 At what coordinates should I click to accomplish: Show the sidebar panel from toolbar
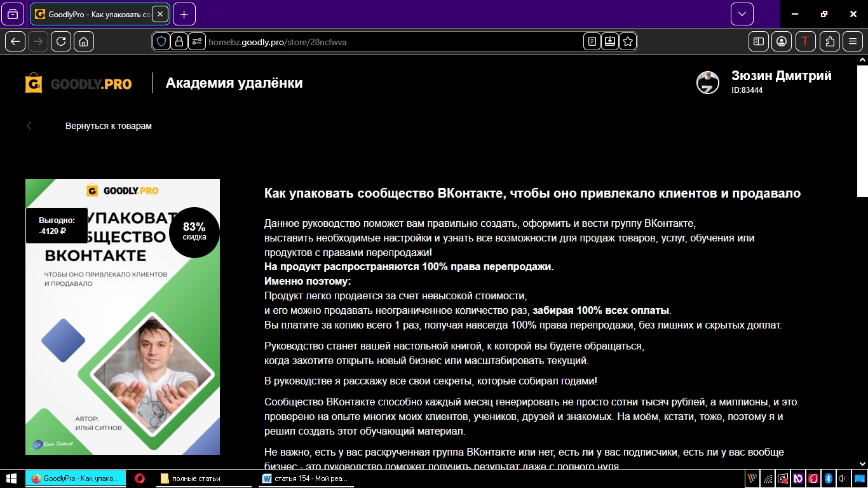(759, 41)
